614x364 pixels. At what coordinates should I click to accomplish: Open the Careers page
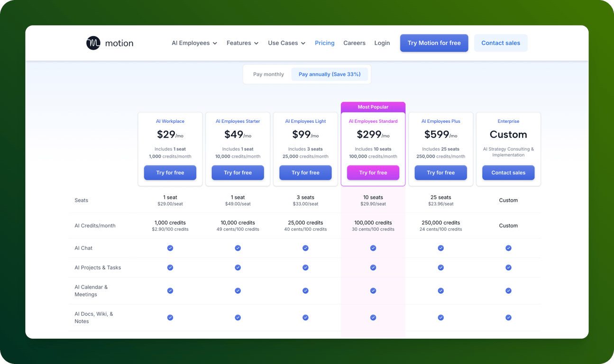[354, 43]
